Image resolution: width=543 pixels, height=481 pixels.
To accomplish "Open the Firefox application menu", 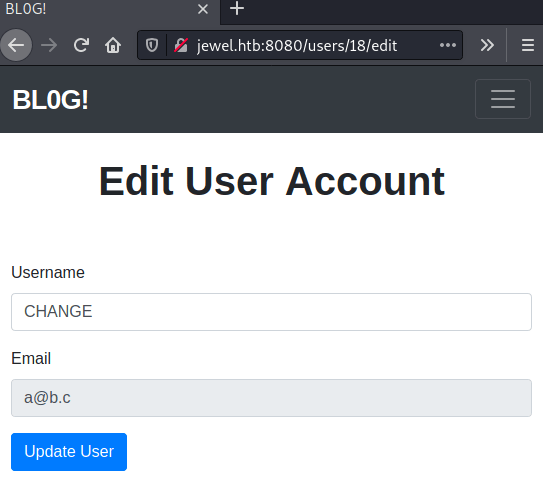I will pyautogui.click(x=527, y=45).
